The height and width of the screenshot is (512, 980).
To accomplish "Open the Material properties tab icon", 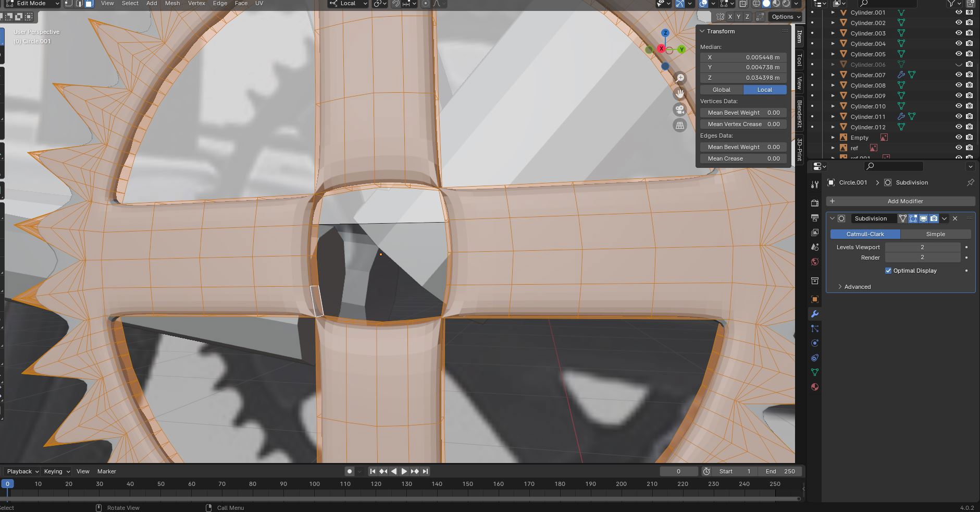I will click(815, 387).
